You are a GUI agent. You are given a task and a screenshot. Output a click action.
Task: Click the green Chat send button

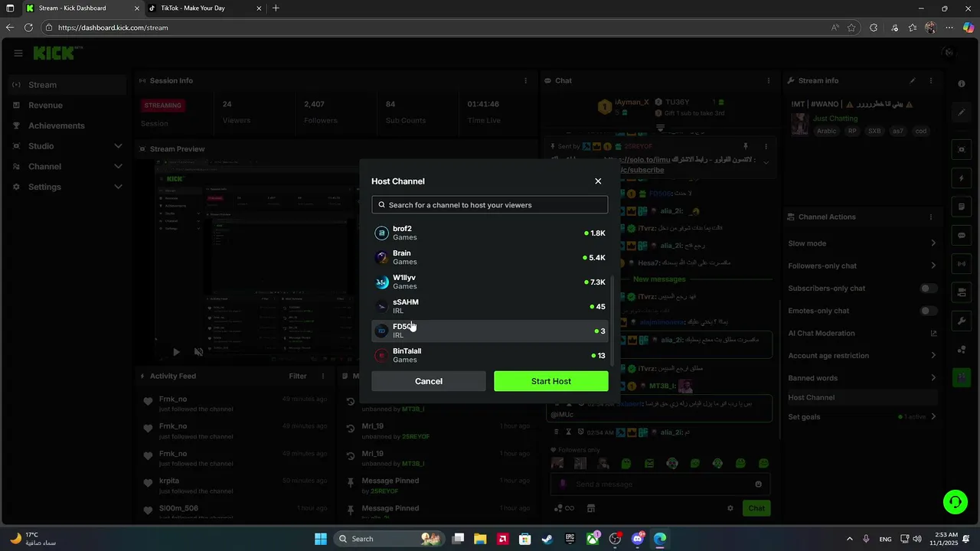(x=756, y=508)
